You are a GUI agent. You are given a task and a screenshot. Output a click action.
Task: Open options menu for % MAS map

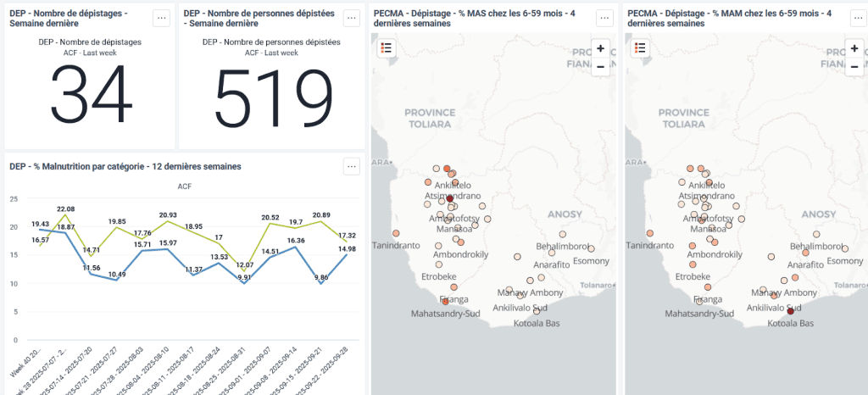[x=604, y=19]
